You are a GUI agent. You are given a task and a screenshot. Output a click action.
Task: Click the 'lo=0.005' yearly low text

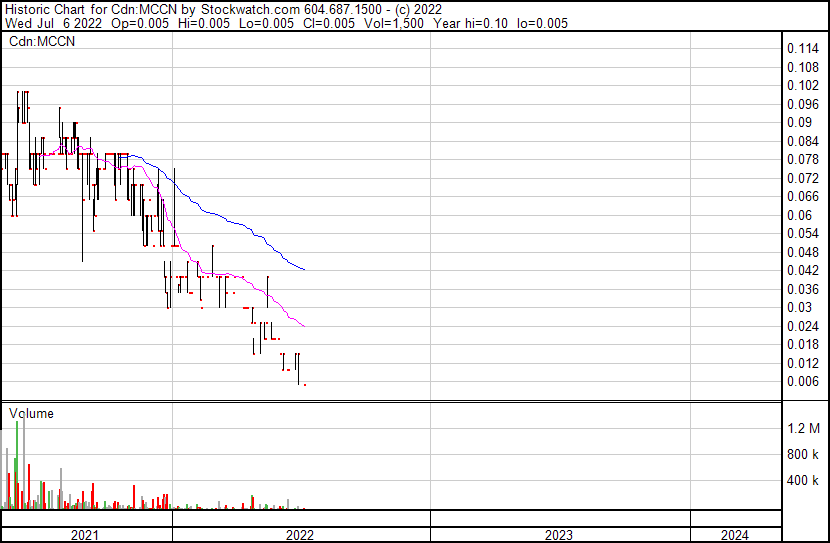coord(542,23)
